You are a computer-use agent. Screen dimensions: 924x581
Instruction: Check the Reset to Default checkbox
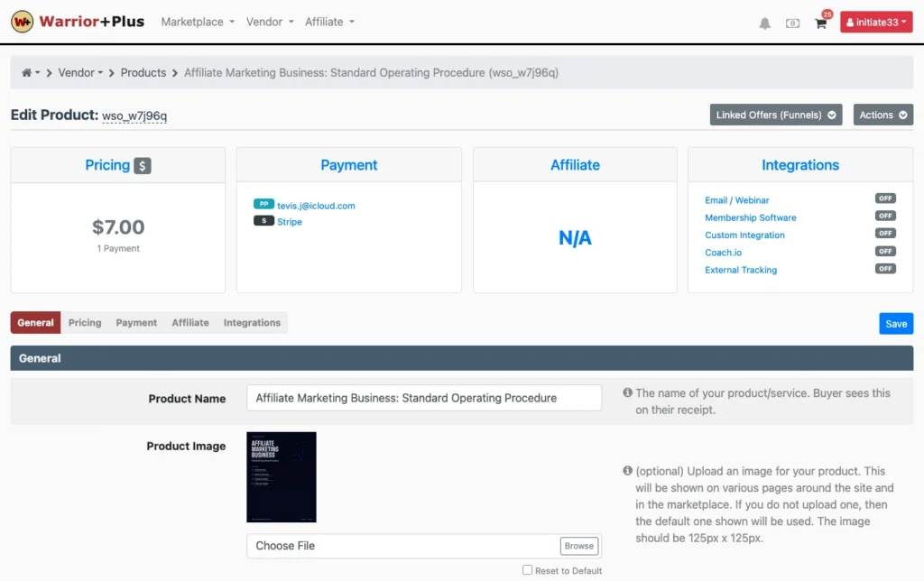click(527, 570)
